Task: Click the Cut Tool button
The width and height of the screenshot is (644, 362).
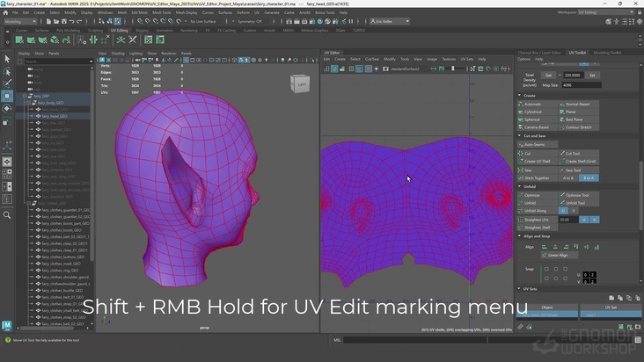Action: pos(578,154)
